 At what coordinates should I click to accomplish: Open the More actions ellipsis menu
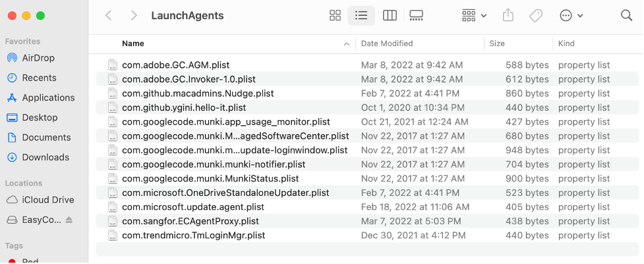tap(571, 16)
